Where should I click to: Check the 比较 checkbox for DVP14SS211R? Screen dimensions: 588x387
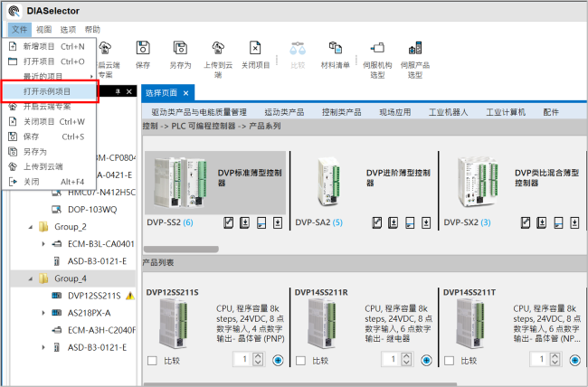point(300,360)
